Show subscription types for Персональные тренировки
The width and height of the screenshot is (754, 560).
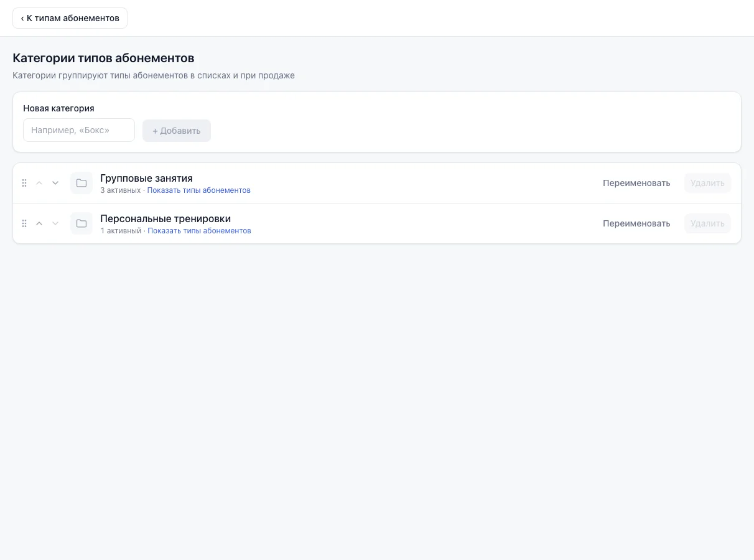pos(199,231)
